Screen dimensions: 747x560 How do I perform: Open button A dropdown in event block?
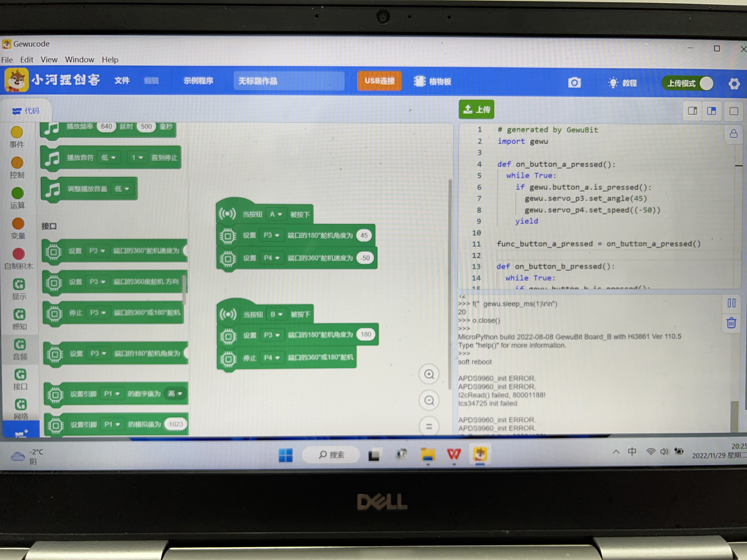pos(276,214)
